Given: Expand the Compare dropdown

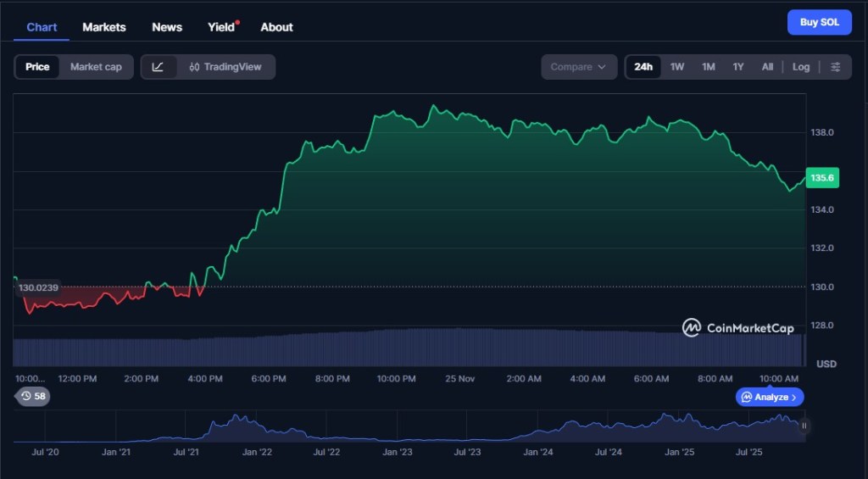Looking at the screenshot, I should [x=579, y=67].
